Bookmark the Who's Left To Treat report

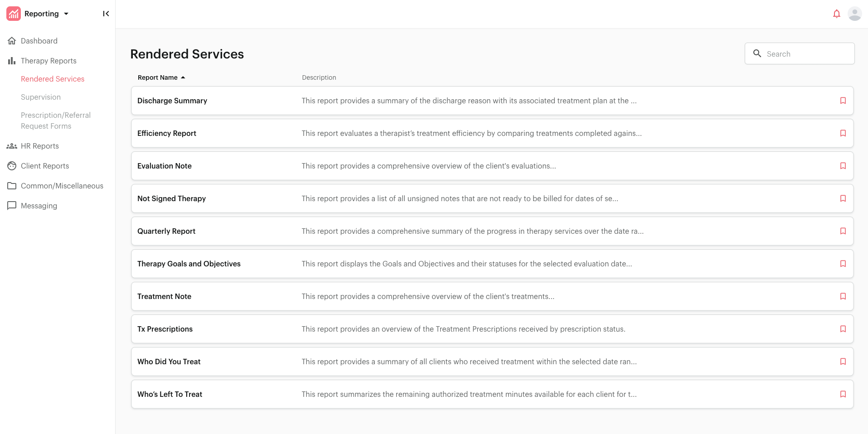click(x=843, y=394)
